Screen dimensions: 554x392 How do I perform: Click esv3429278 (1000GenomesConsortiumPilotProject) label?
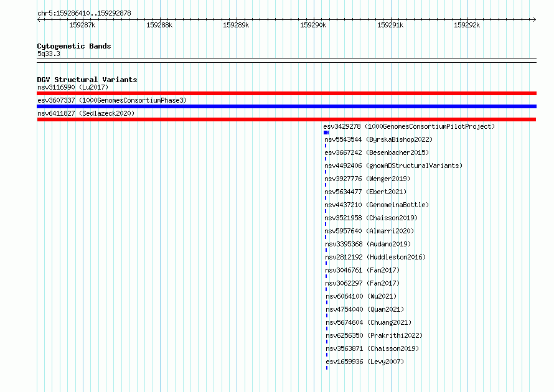409,126
